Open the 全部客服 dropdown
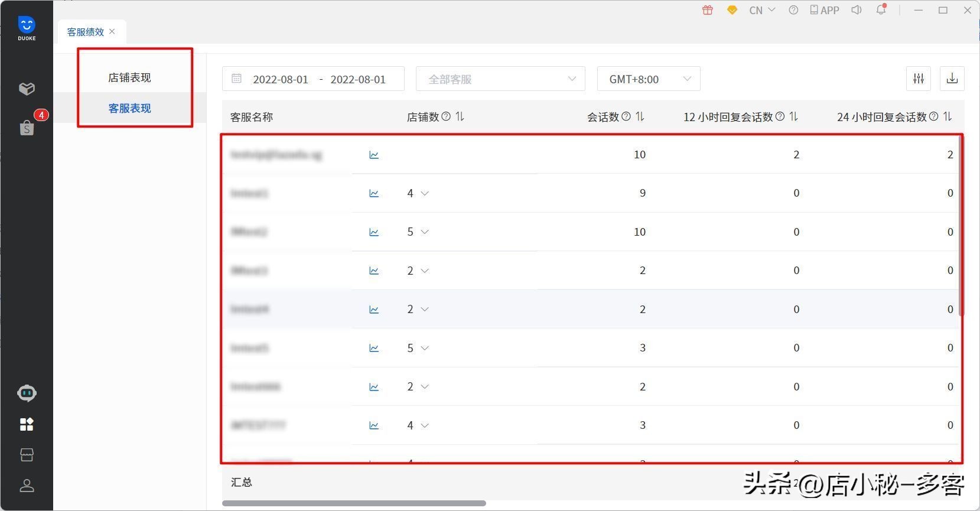Image resolution: width=980 pixels, height=511 pixels. coord(500,79)
